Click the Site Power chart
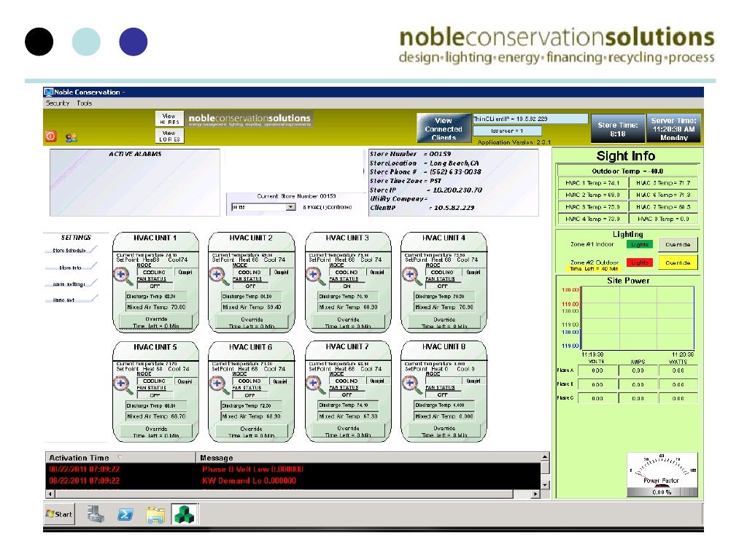This screenshot has width=747, height=560. pos(637,319)
